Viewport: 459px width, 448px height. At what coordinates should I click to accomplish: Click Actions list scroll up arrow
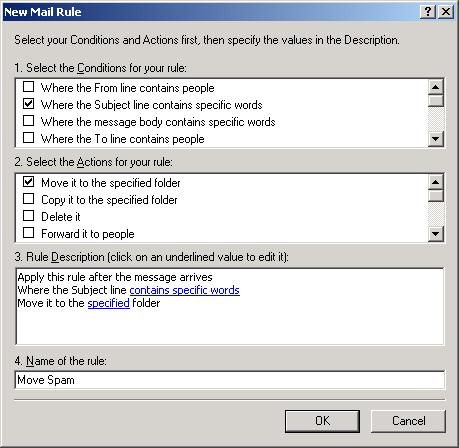pos(436,182)
